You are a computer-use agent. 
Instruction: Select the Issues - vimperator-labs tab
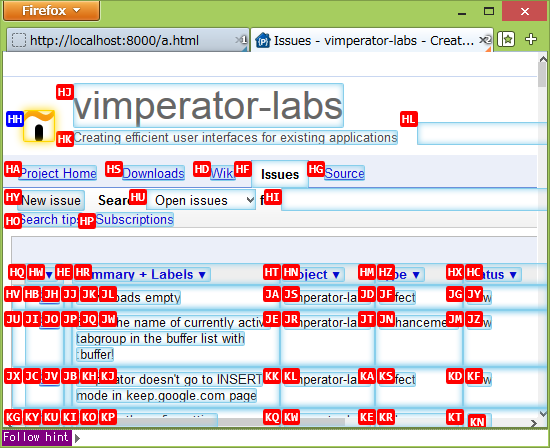coord(372,40)
